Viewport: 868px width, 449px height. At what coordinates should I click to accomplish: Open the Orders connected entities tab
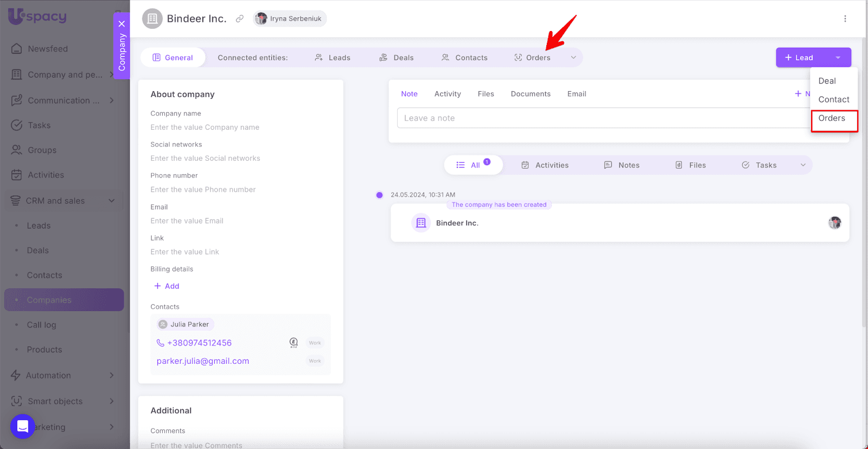[x=532, y=58]
